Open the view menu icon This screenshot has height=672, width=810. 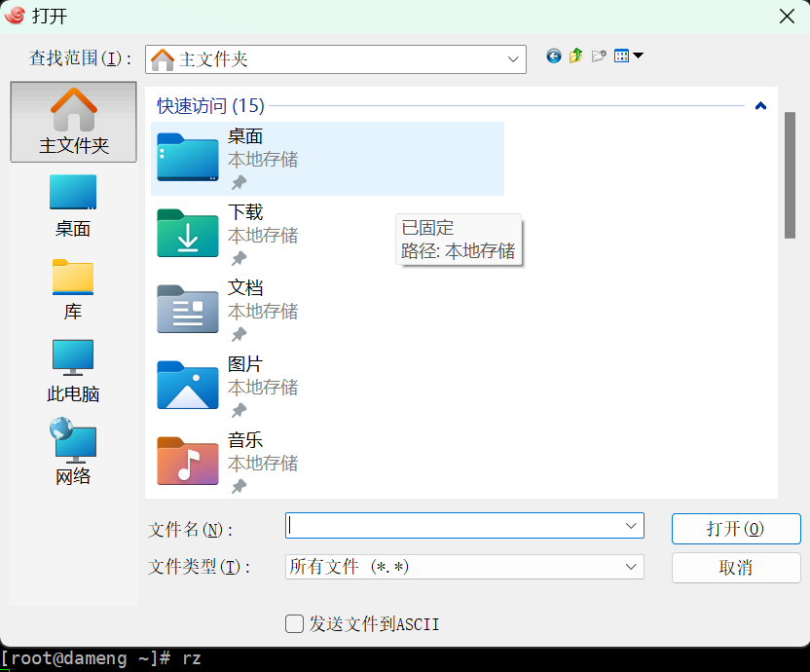(x=628, y=56)
